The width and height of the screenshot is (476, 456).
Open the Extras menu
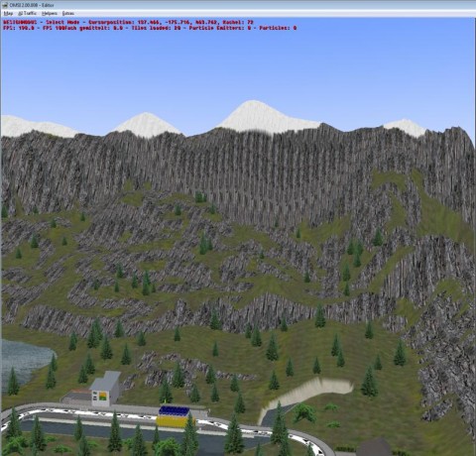[x=68, y=13]
